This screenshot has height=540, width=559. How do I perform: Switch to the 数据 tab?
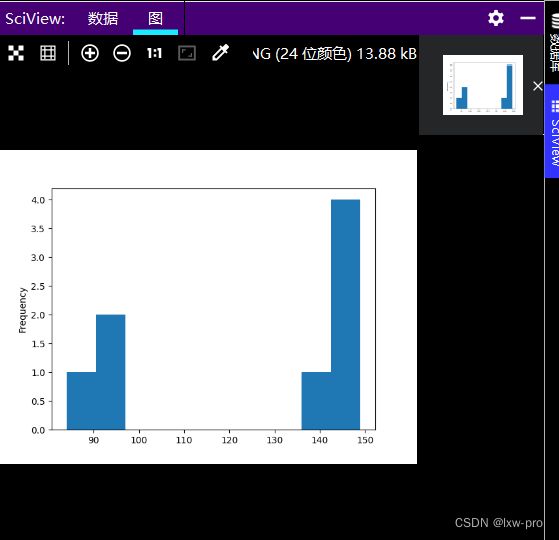pos(103,18)
